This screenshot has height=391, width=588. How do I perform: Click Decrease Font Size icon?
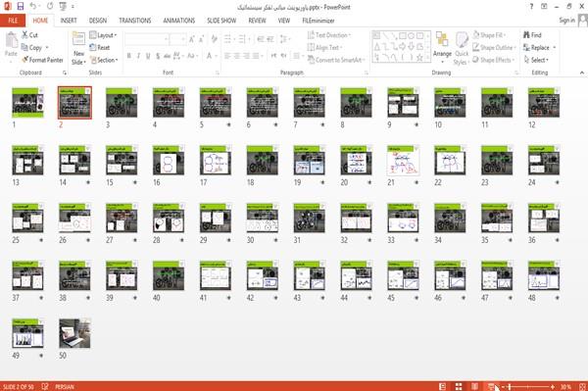201,39
